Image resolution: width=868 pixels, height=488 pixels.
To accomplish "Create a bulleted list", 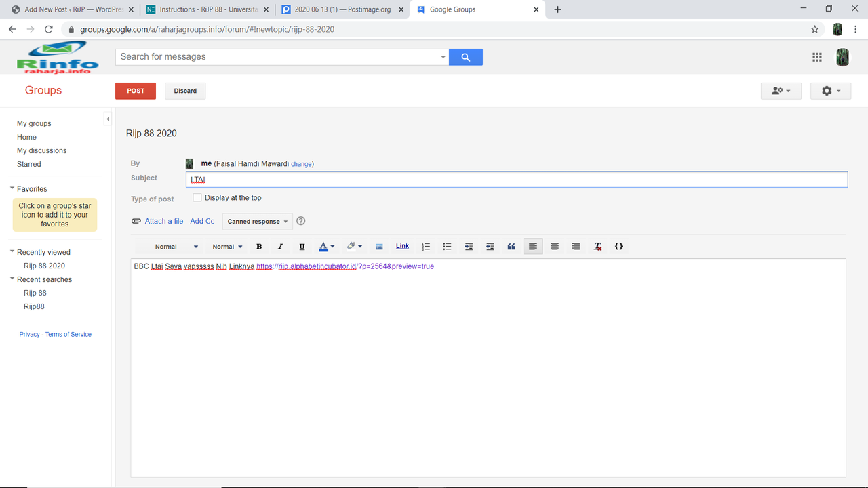I will [447, 247].
